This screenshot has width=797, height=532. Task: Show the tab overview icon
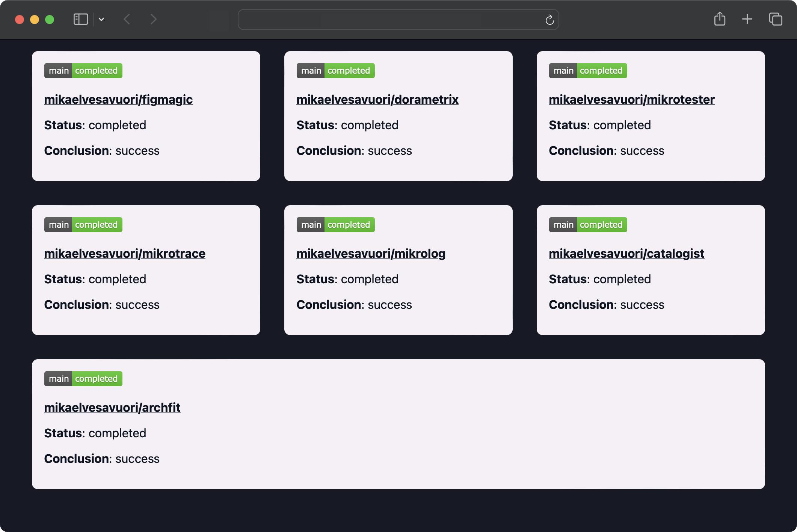click(x=775, y=19)
